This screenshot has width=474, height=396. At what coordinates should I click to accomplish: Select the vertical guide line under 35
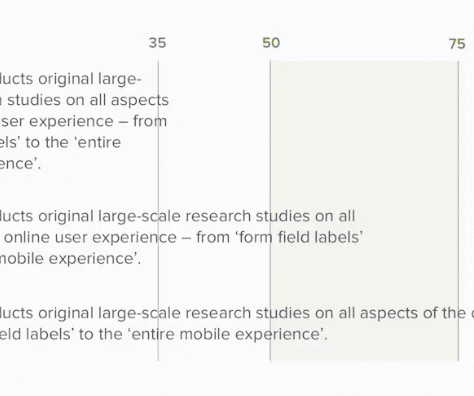tap(158, 211)
